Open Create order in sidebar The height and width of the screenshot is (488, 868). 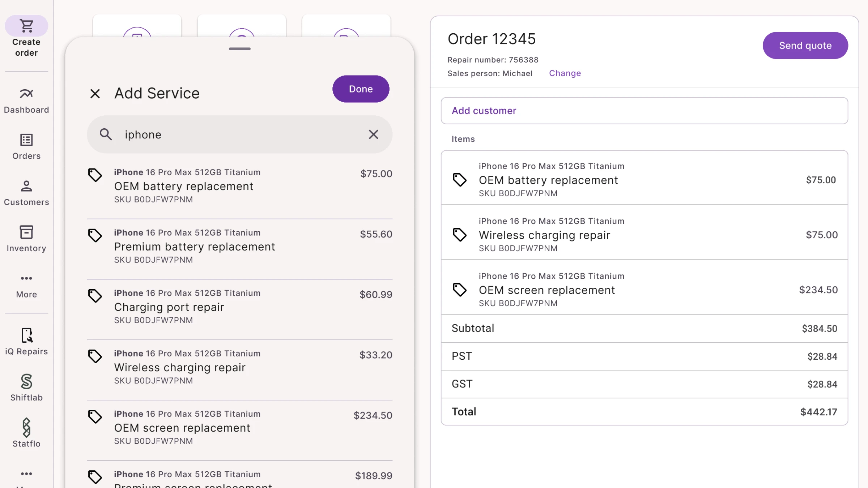(x=26, y=37)
